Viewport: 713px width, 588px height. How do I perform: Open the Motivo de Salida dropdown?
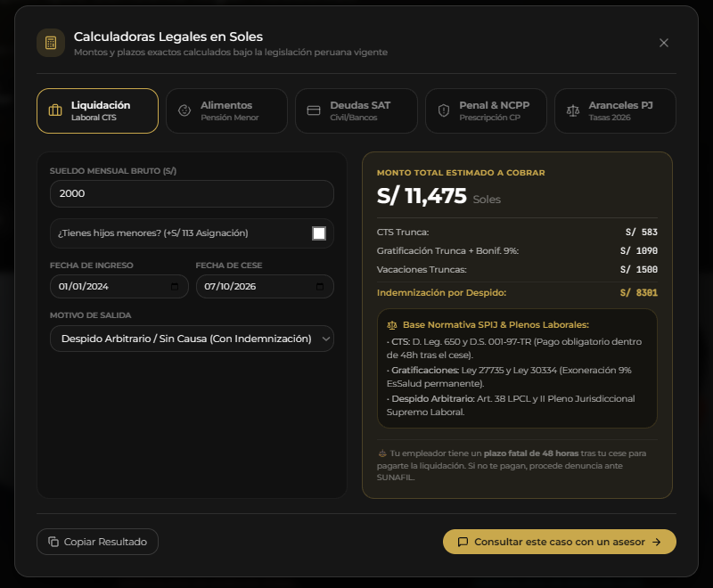(192, 339)
